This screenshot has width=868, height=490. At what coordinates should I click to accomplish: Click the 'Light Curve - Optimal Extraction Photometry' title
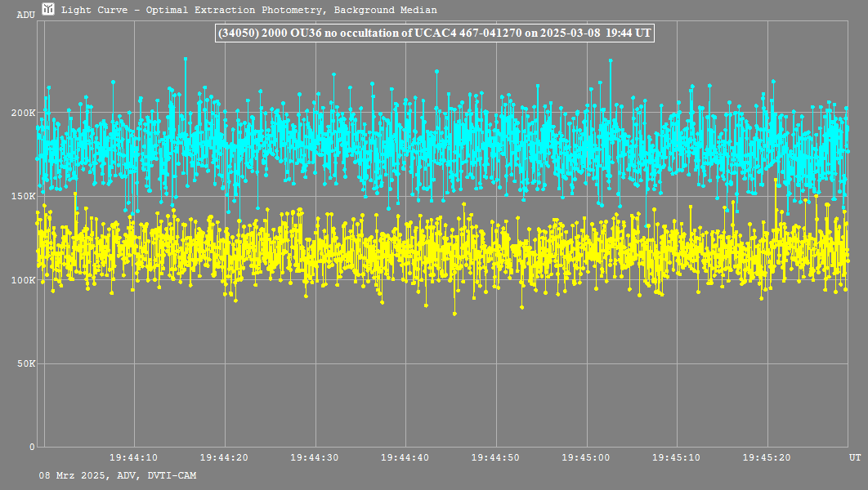(x=249, y=11)
